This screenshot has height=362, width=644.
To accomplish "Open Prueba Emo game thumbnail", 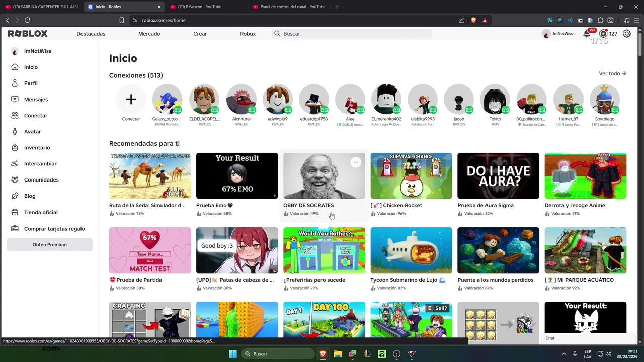I will click(237, 176).
